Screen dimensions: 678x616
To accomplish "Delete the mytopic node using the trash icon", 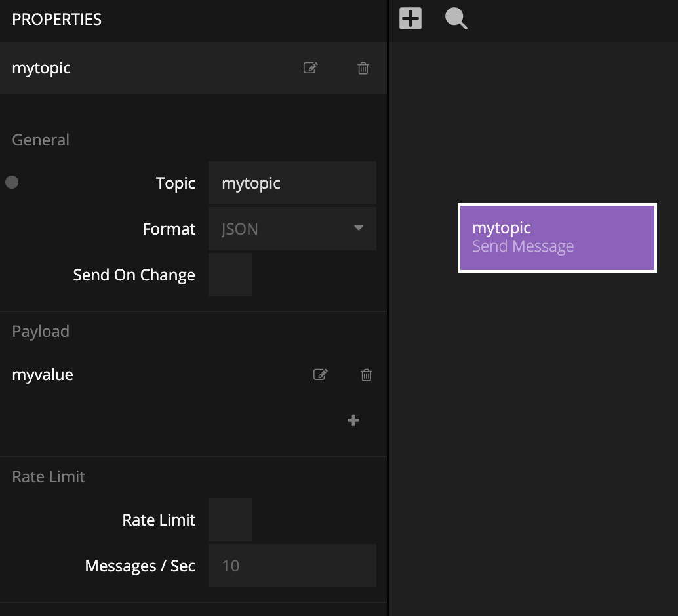I will pyautogui.click(x=363, y=68).
